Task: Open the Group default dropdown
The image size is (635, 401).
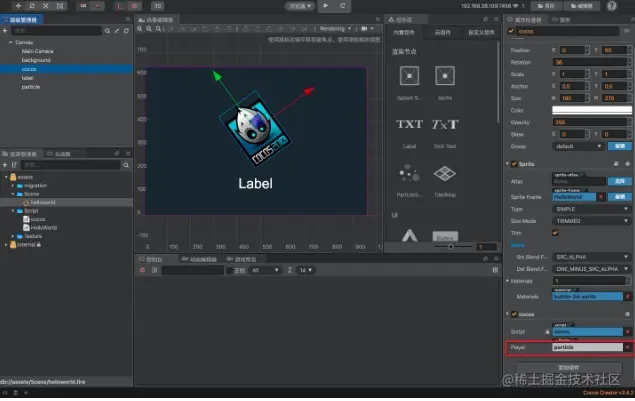Action: pyautogui.click(x=578, y=146)
